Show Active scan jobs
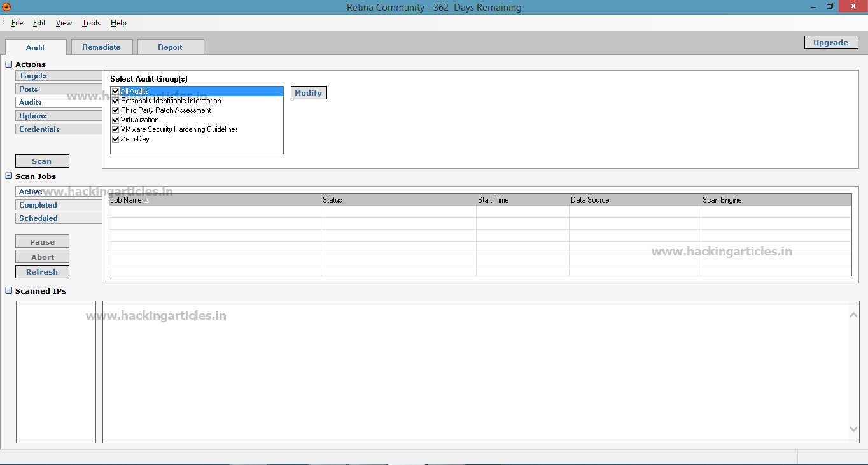This screenshot has width=868, height=465. pyautogui.click(x=59, y=192)
